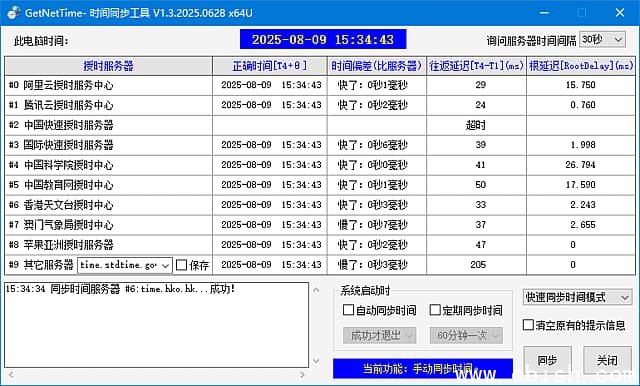Click root delay value 15.750
Image resolution: width=640 pixels, height=386 pixels.
[x=580, y=85]
